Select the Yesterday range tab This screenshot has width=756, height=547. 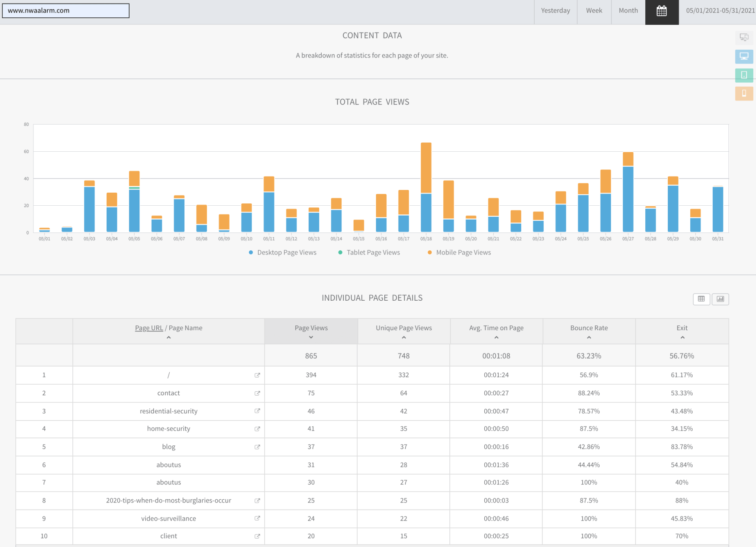(x=555, y=11)
